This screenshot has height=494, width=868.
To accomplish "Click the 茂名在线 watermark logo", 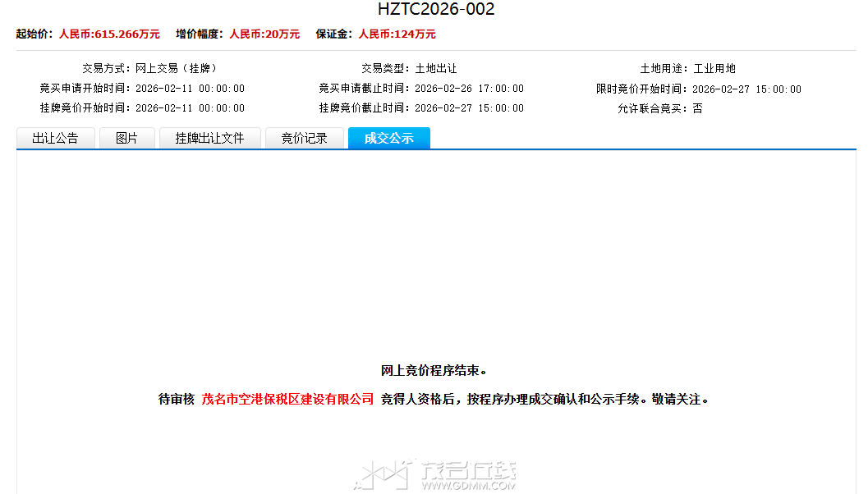I will [435, 475].
